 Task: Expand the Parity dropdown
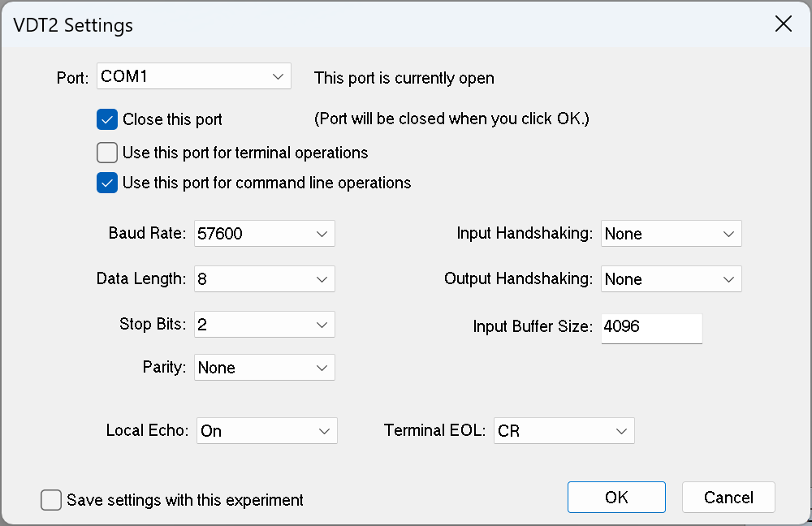[x=264, y=367]
